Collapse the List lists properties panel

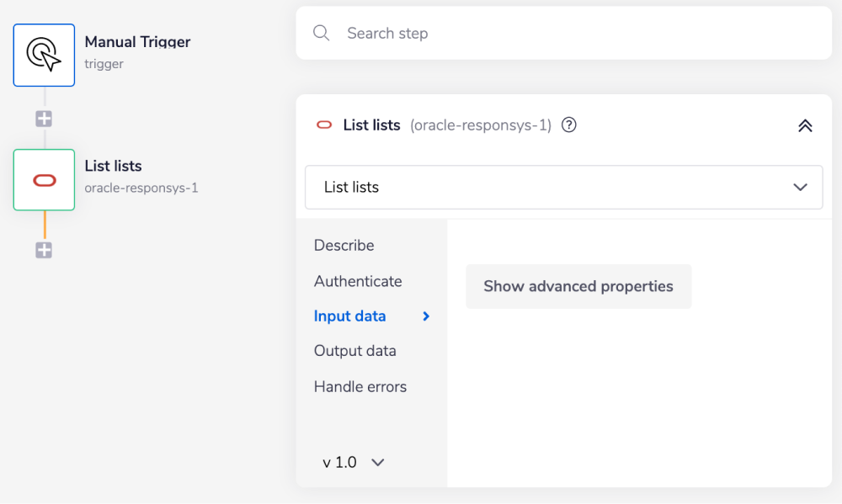tap(804, 125)
